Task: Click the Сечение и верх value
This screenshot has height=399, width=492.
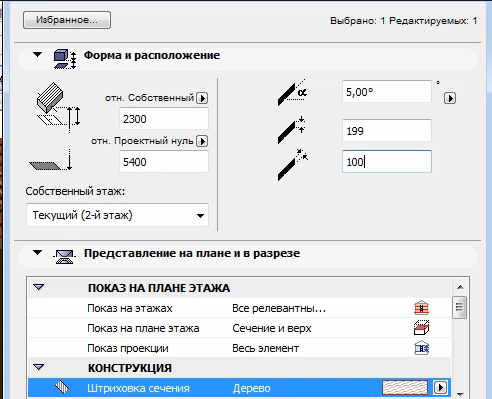Action: pos(272,328)
